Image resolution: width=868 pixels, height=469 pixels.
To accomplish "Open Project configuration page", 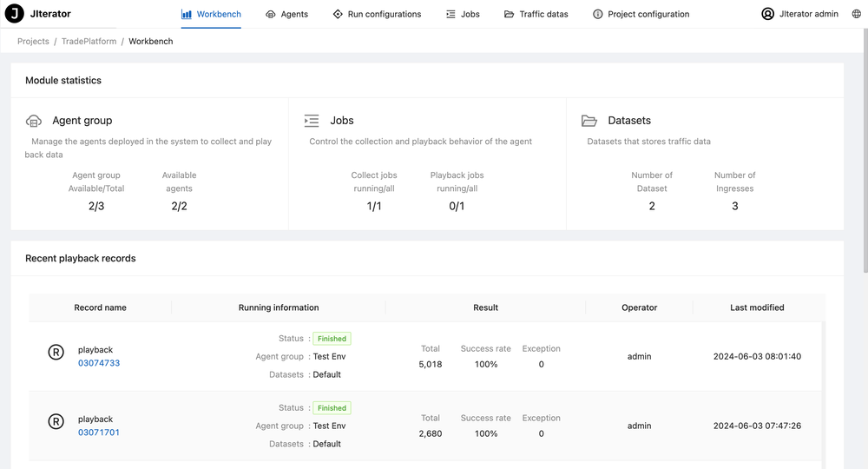I will (641, 14).
